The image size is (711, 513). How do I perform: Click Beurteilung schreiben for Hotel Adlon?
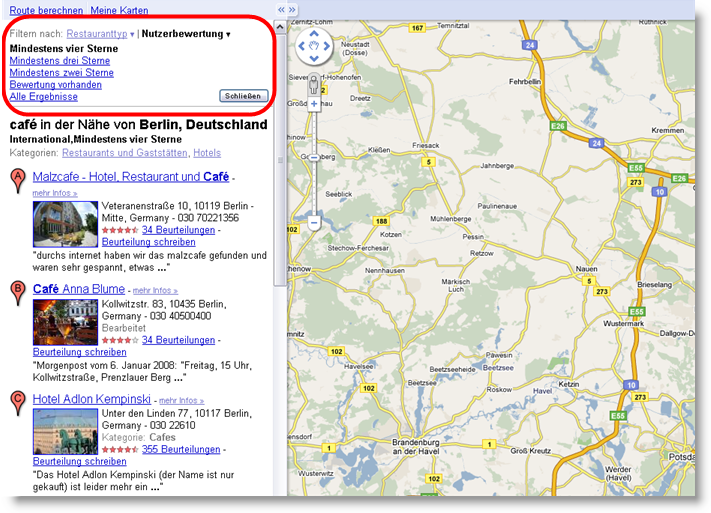coord(80,461)
